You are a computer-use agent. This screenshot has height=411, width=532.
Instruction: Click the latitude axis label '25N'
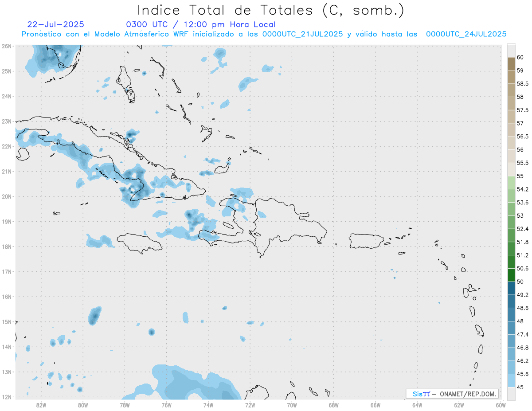click(7, 71)
